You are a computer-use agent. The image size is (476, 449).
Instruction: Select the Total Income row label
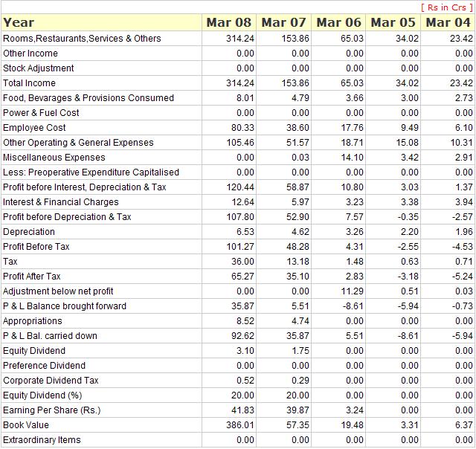point(29,83)
